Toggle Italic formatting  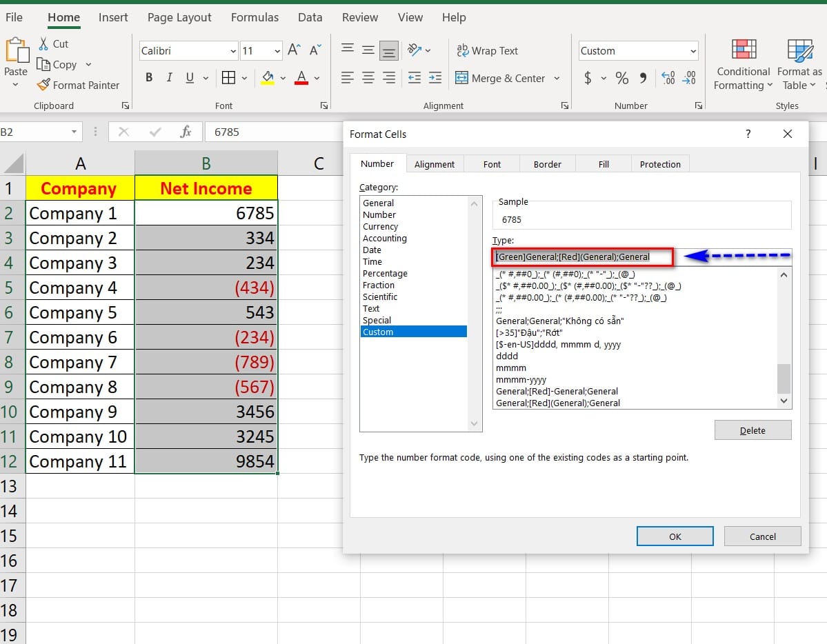coord(169,78)
